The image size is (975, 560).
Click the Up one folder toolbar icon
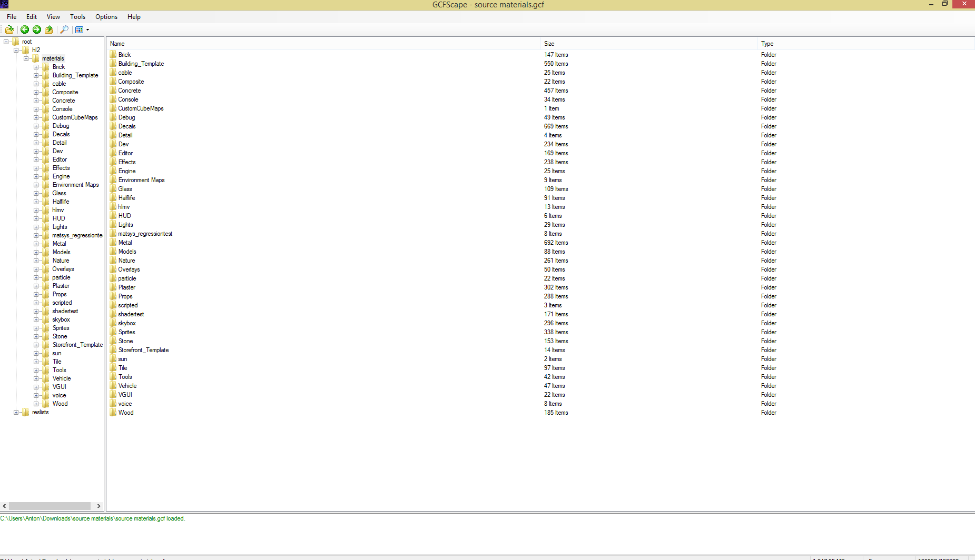point(49,29)
